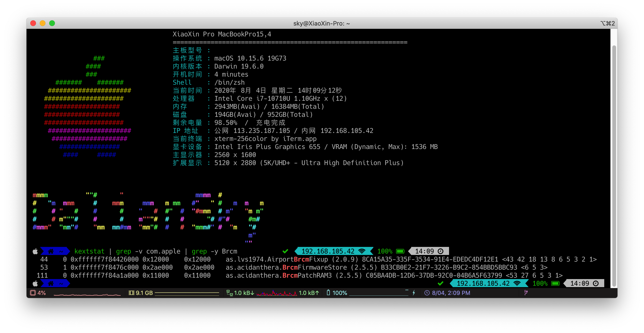
Task: Click the ⌥⌘2 window shortcut indicator
Action: click(608, 23)
